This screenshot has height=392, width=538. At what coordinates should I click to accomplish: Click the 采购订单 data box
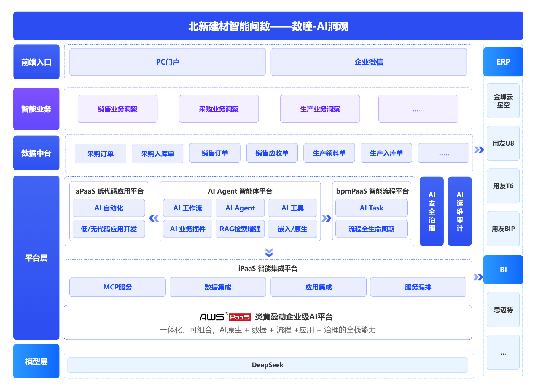[x=100, y=154]
